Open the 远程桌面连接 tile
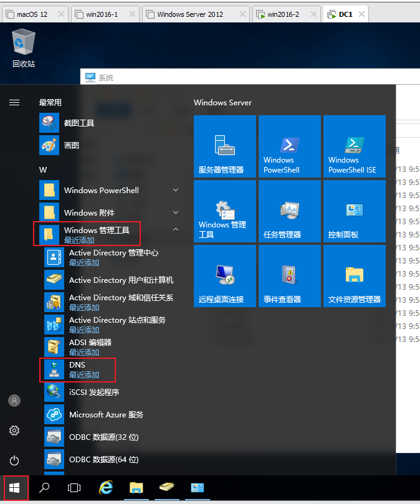Viewport: 420px width, 504px height. [x=225, y=276]
